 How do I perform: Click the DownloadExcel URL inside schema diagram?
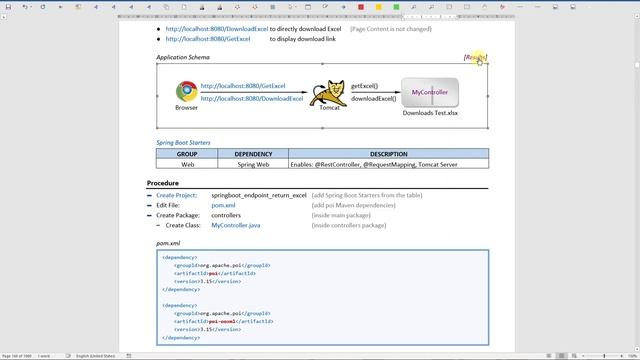click(252, 98)
